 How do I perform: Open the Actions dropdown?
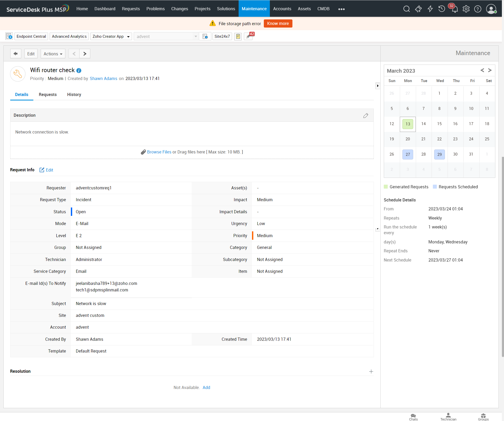pos(53,54)
